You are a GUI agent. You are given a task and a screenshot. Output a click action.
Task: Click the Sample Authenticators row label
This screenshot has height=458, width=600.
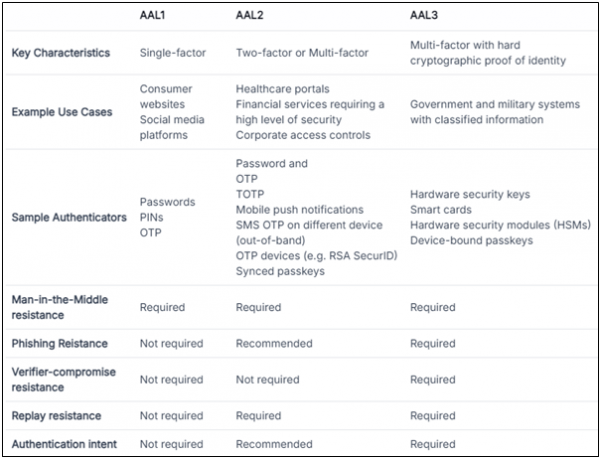(x=70, y=217)
